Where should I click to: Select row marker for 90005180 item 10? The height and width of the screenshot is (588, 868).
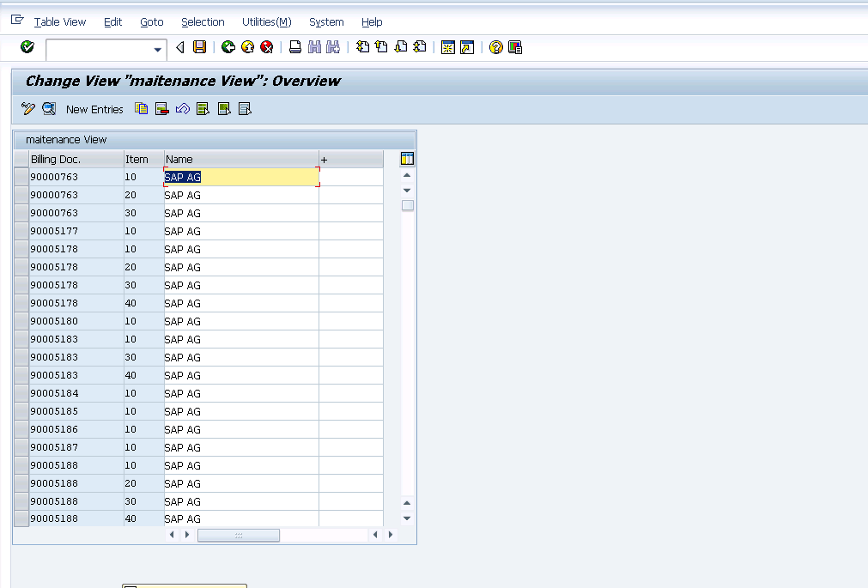click(21, 321)
